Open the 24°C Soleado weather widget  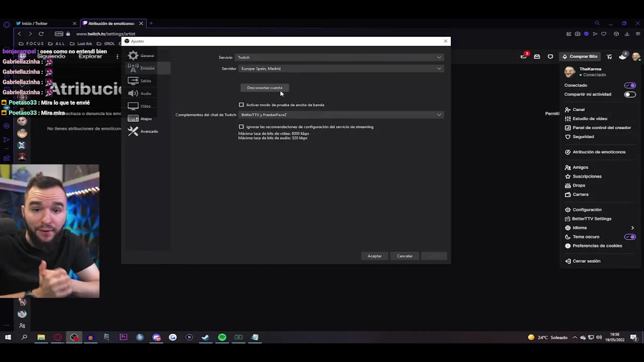547,337
